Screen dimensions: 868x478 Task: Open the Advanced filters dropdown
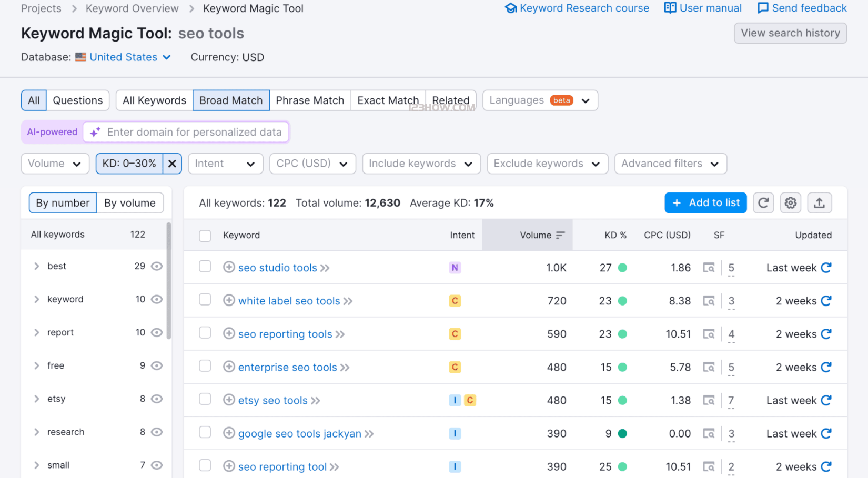click(670, 164)
